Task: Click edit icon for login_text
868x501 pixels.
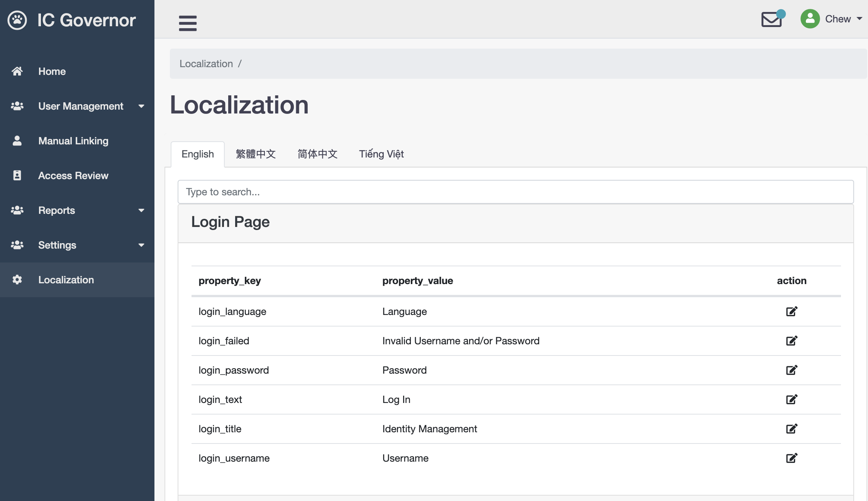Action: [792, 399]
